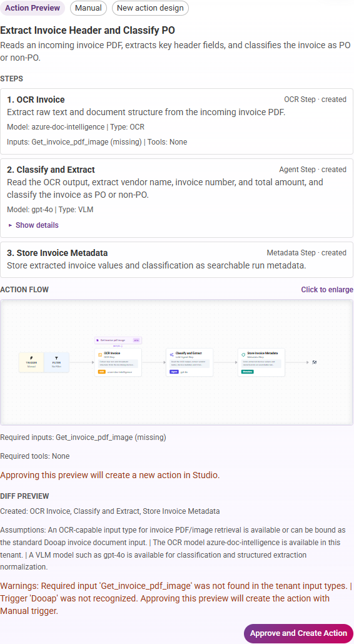The image size is (354, 644).
Task: Click 'Model: gpt-4o | Type: VLM' text
Action: click(x=51, y=210)
